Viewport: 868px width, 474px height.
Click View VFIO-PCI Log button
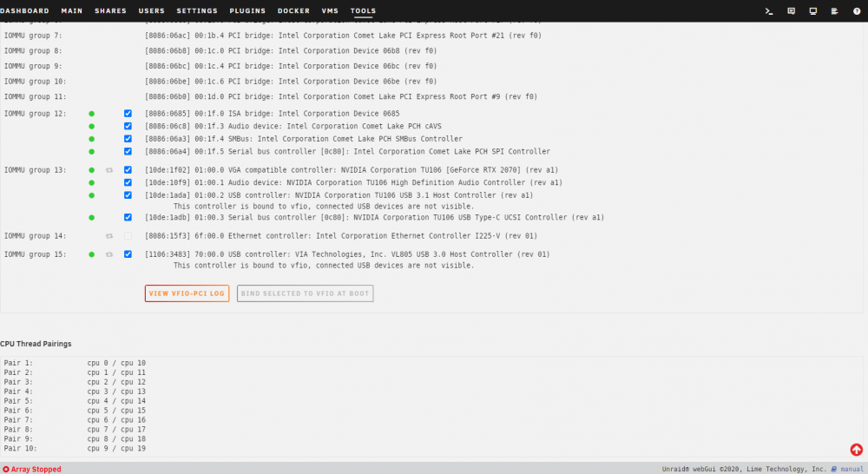click(x=187, y=293)
